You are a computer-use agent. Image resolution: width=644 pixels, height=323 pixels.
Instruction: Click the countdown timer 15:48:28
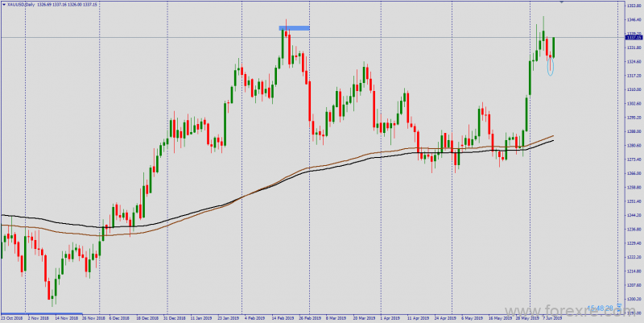pos(600,308)
